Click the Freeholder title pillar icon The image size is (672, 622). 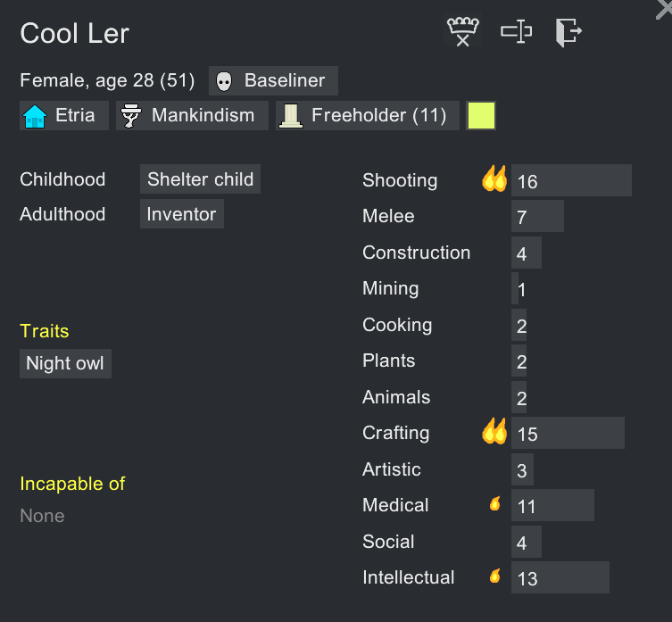coord(291,116)
